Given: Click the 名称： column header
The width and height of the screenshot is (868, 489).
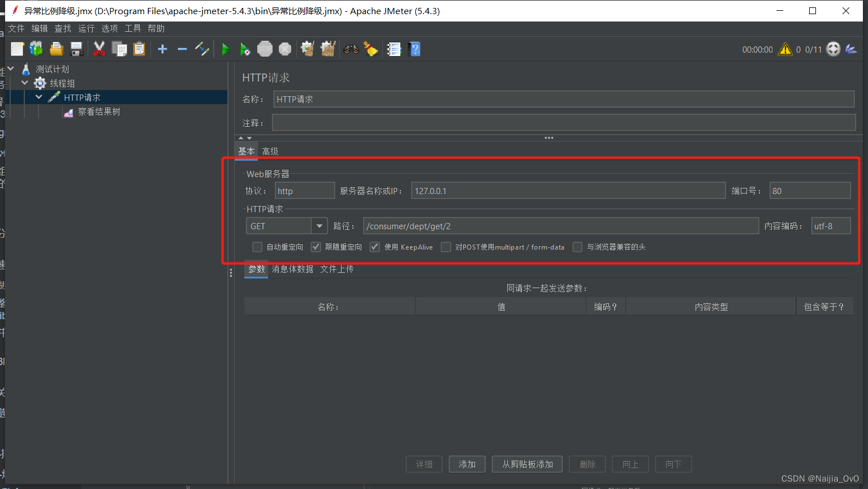Looking at the screenshot, I should 330,307.
